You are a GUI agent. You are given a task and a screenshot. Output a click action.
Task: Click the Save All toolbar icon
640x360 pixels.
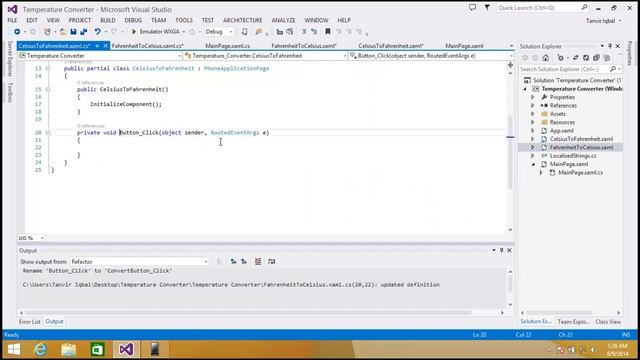tap(84, 31)
